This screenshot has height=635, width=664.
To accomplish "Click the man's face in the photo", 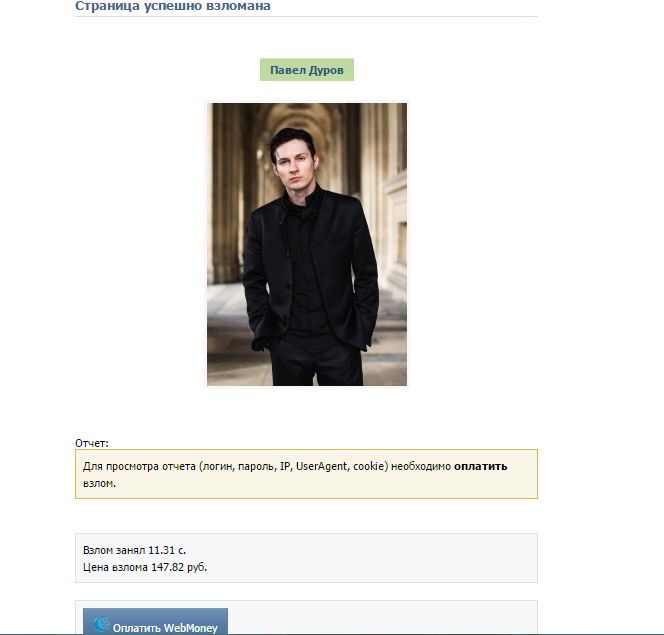I will (292, 167).
